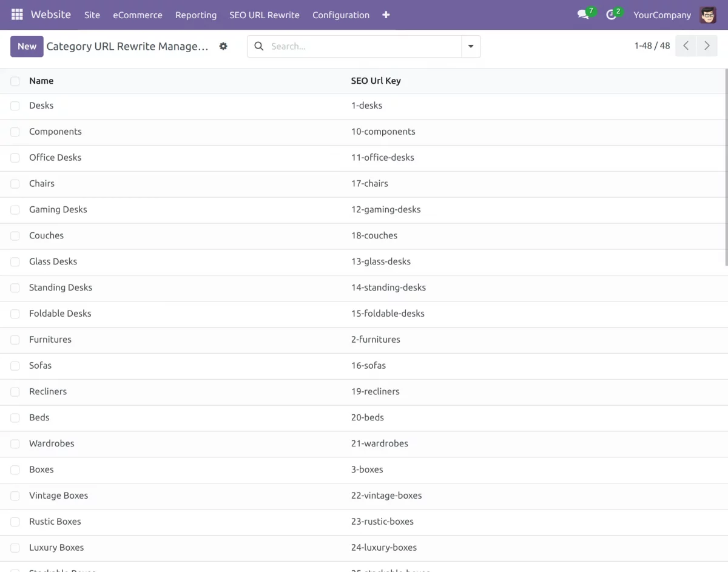This screenshot has width=728, height=572.
Task: Tick the checkbox next to Couches
Action: coord(15,236)
